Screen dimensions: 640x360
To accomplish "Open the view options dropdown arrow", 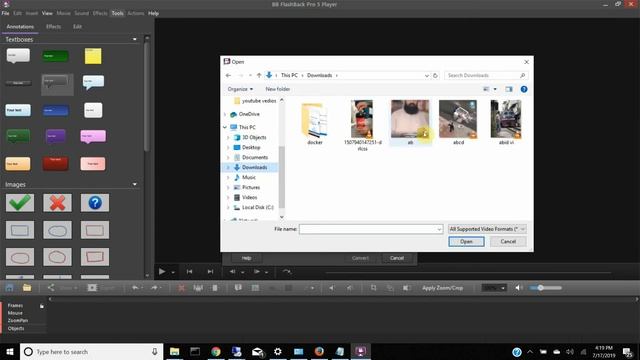I will tap(495, 89).
